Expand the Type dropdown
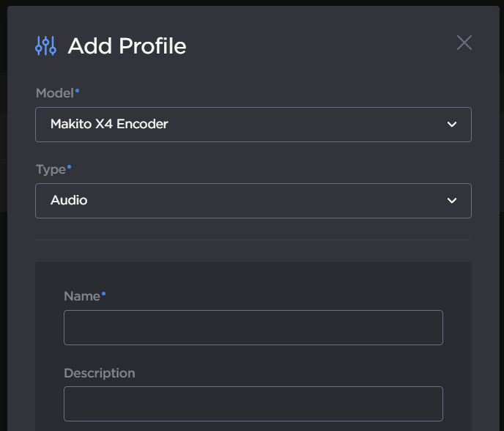 point(253,201)
